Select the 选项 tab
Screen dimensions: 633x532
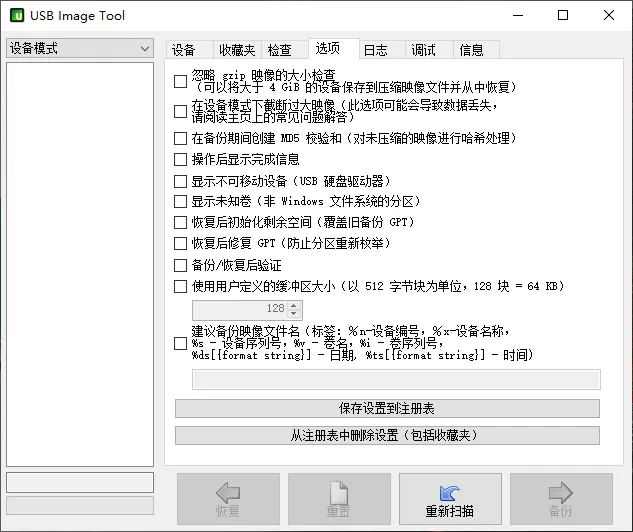(333, 48)
